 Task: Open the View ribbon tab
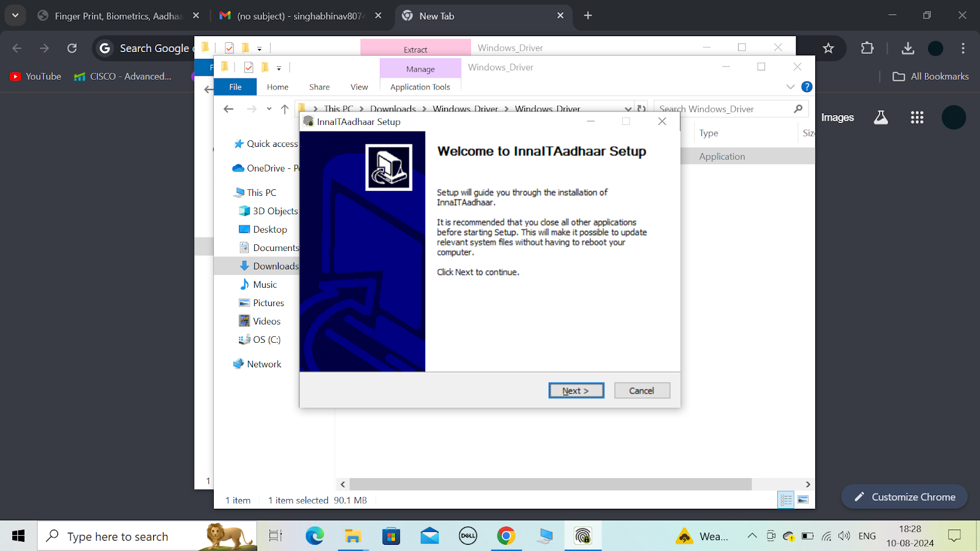tap(359, 87)
